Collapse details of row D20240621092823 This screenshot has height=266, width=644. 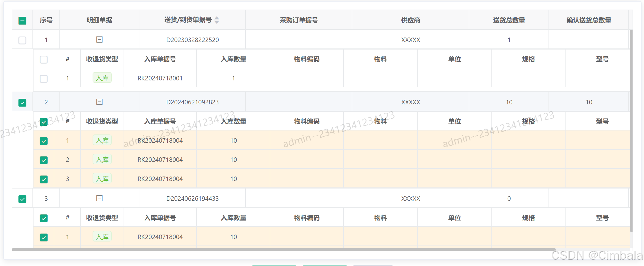coord(99,102)
